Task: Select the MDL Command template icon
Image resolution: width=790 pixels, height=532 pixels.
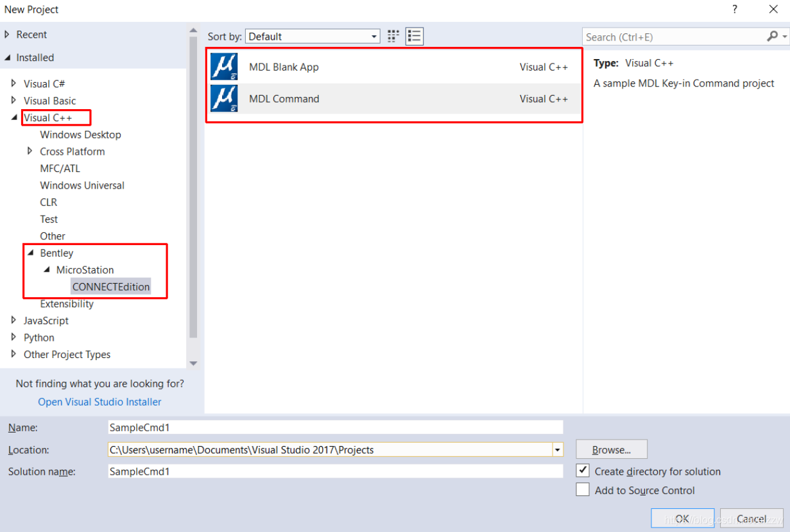Action: [x=224, y=99]
